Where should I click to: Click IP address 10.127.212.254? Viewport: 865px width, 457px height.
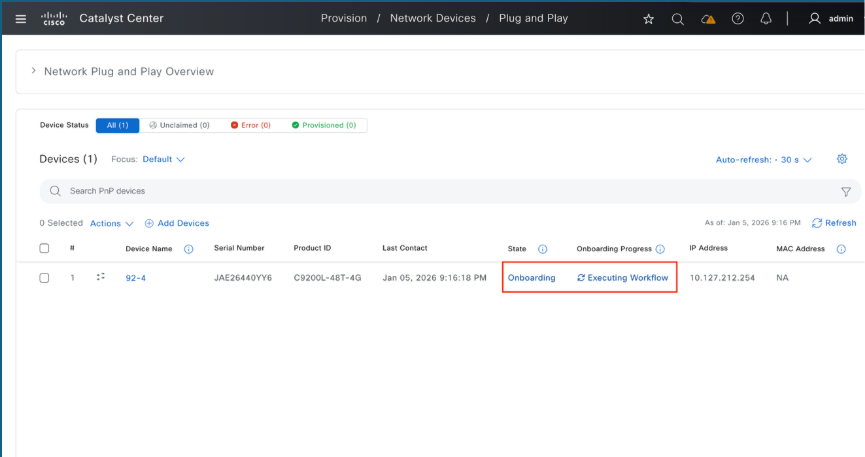722,278
